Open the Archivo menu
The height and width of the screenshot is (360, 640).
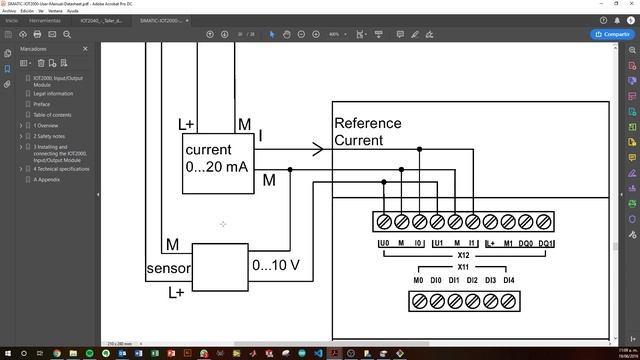9,11
